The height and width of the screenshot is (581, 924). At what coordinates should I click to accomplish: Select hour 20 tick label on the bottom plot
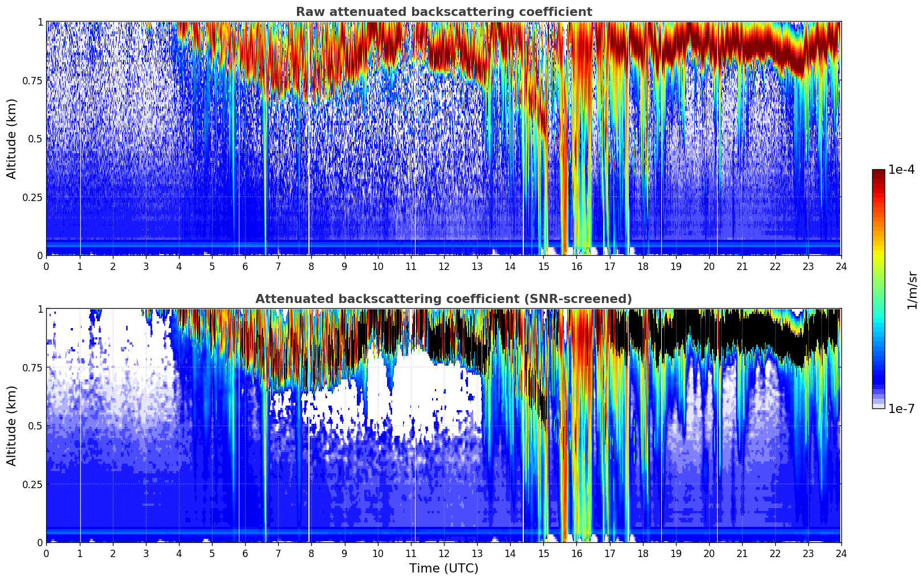click(x=709, y=554)
